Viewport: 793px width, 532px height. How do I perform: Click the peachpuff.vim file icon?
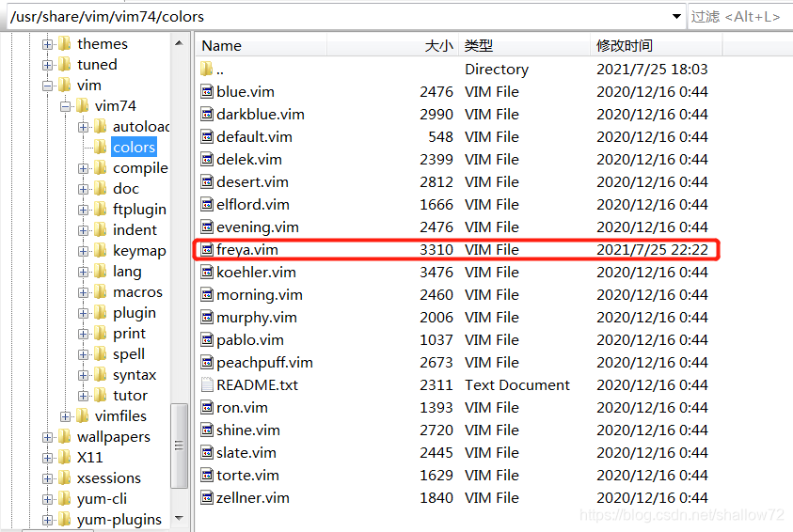pos(207,362)
